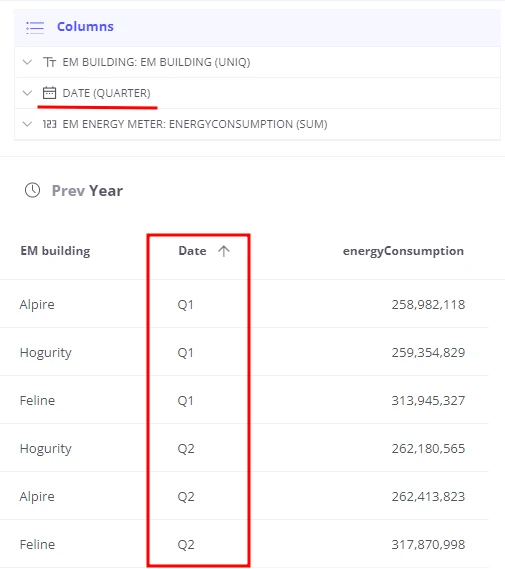Sort by the EM building column header
The width and height of the screenshot is (505, 569).
pyautogui.click(x=55, y=251)
